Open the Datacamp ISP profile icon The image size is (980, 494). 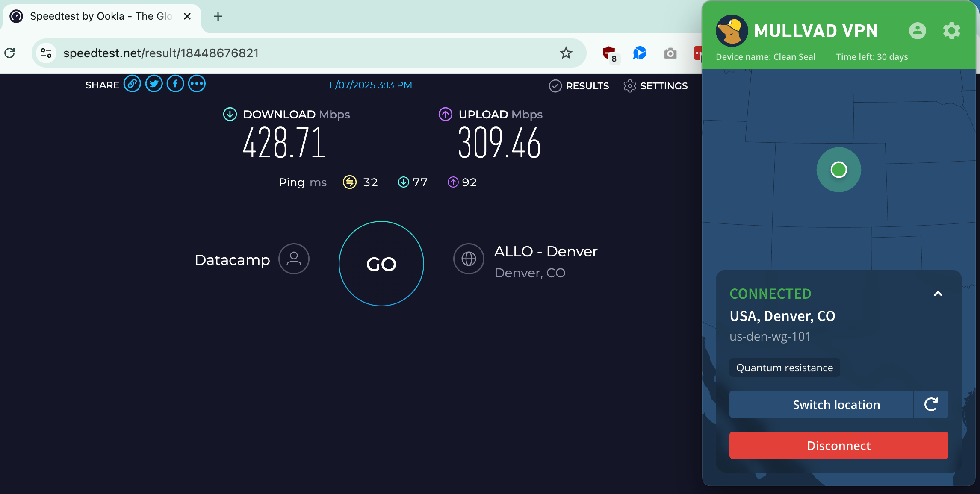click(x=294, y=259)
